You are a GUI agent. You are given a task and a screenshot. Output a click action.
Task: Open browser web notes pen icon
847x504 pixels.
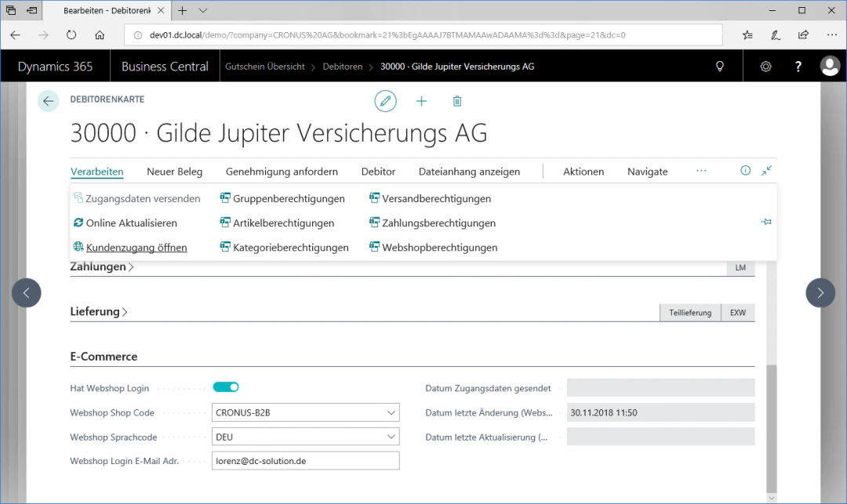pyautogui.click(x=776, y=35)
